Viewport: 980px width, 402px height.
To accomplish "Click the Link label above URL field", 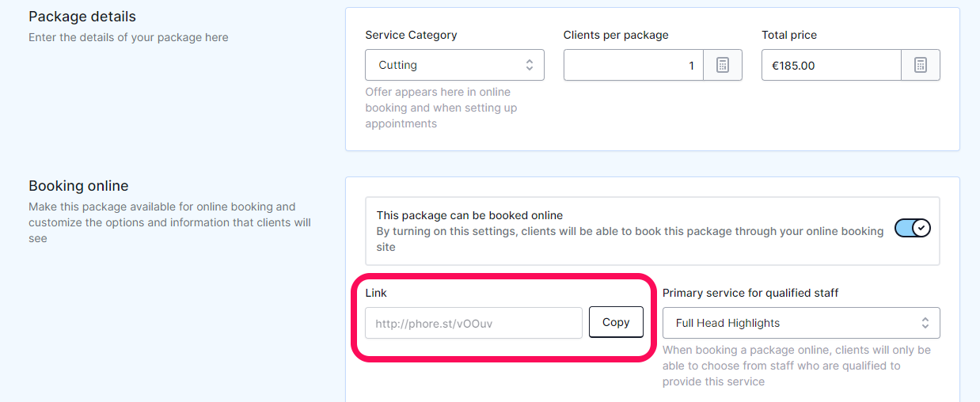I will pos(376,293).
